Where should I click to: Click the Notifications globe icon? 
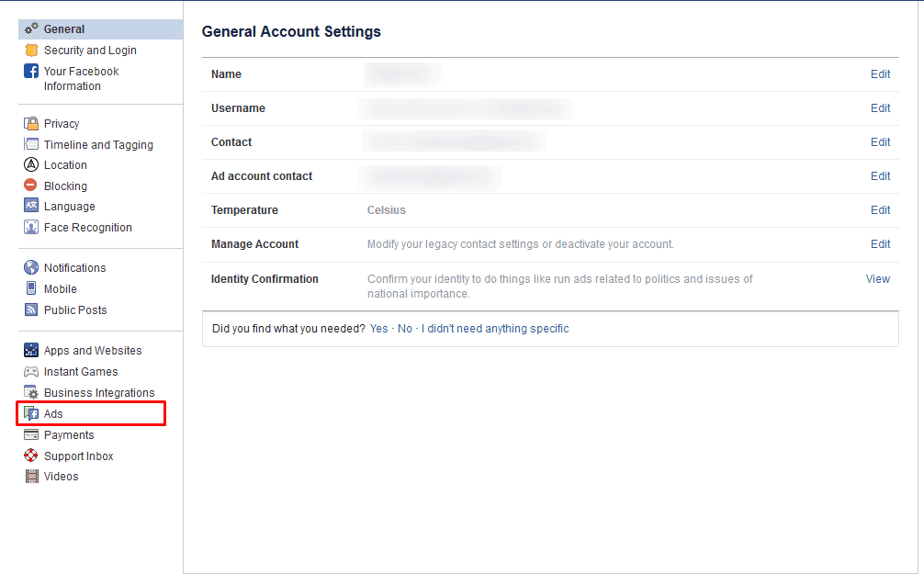[x=31, y=268]
